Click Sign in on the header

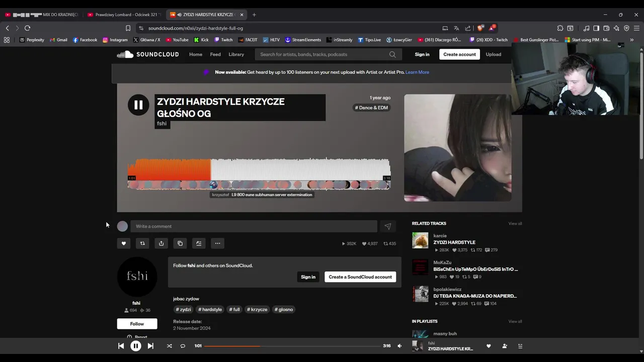pyautogui.click(x=422, y=54)
